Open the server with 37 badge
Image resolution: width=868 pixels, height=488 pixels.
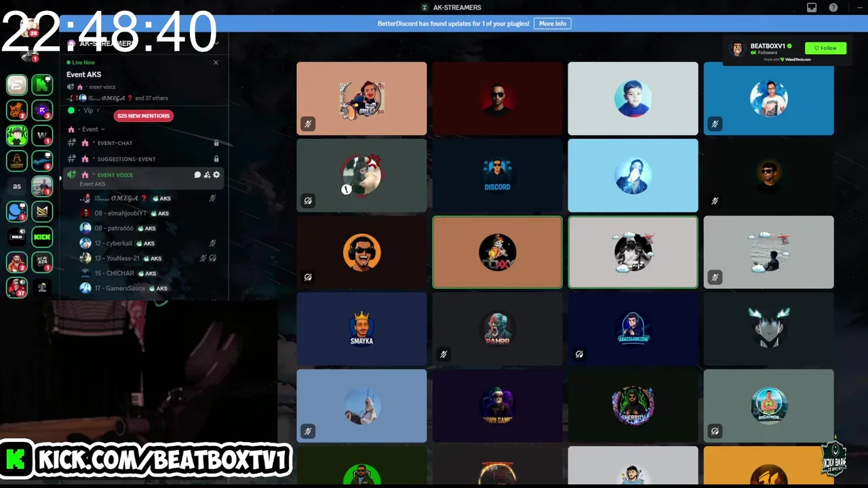17,287
